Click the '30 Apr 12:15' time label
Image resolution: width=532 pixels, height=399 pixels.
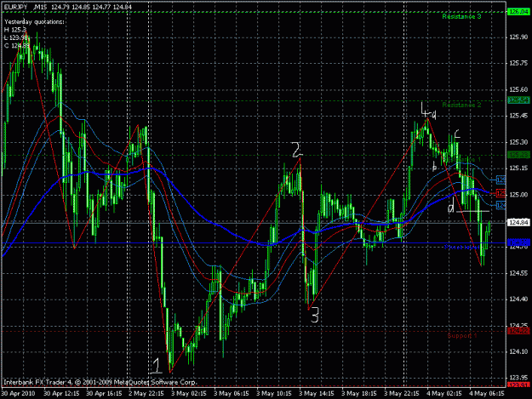click(x=61, y=394)
